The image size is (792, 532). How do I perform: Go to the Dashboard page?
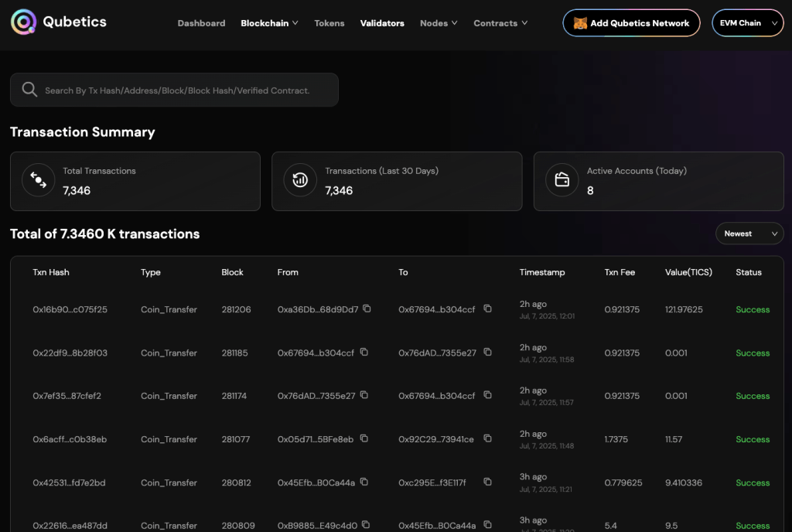coord(201,23)
